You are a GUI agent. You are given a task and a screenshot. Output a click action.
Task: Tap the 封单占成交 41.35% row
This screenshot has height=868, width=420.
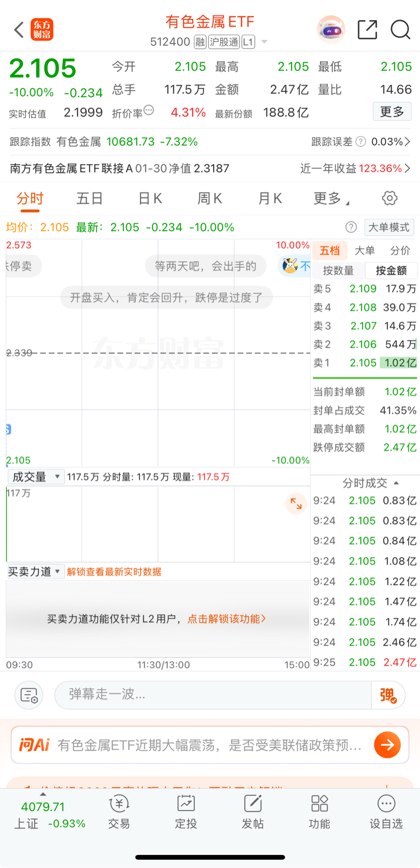[365, 410]
